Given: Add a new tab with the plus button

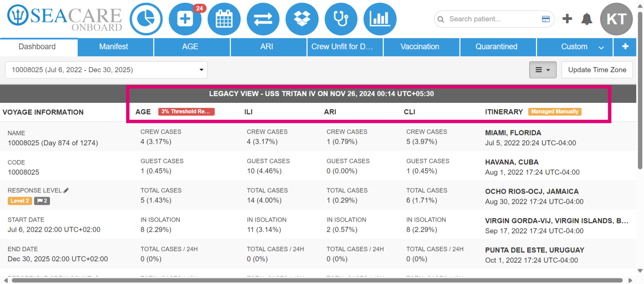Looking at the screenshot, I should pos(625,47).
